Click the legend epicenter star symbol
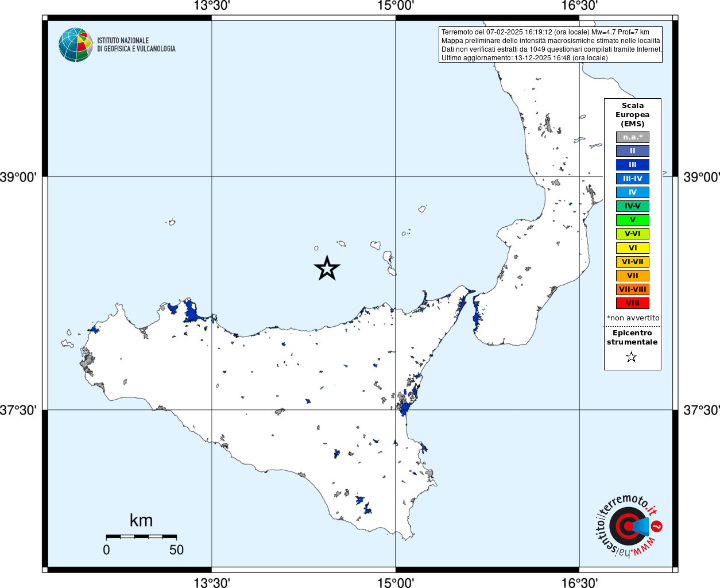This screenshot has height=588, width=720. [x=632, y=357]
